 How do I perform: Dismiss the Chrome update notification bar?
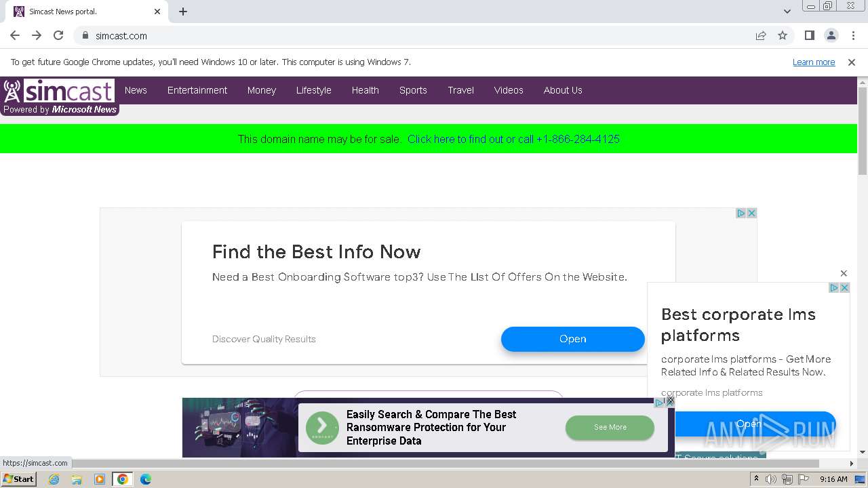[x=852, y=62]
